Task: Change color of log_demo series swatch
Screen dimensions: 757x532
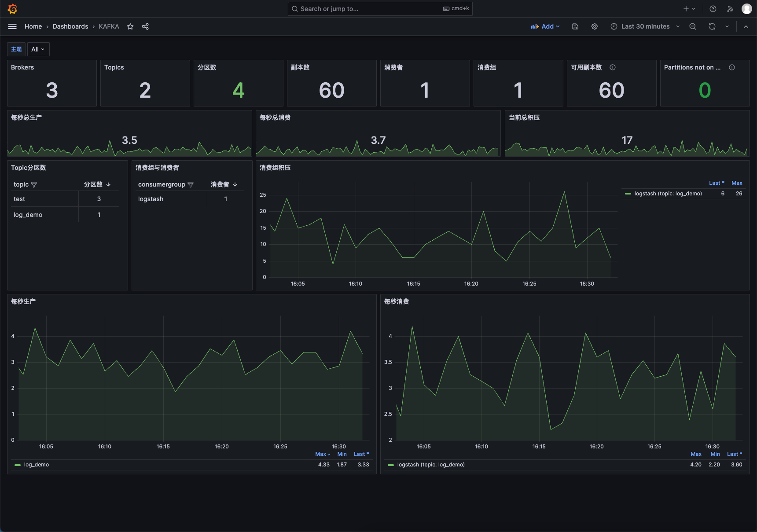Action: tap(18, 465)
